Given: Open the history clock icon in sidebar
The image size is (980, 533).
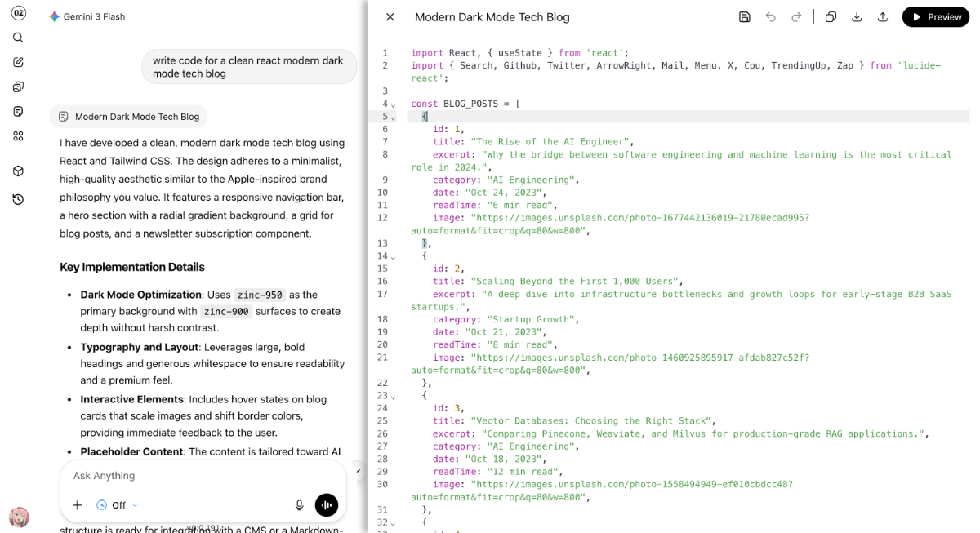Looking at the screenshot, I should [18, 199].
